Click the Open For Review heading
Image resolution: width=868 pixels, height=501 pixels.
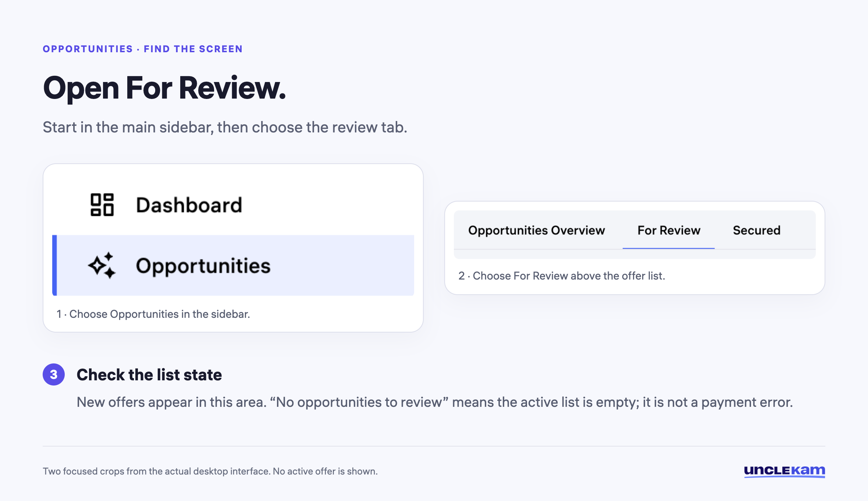click(164, 88)
